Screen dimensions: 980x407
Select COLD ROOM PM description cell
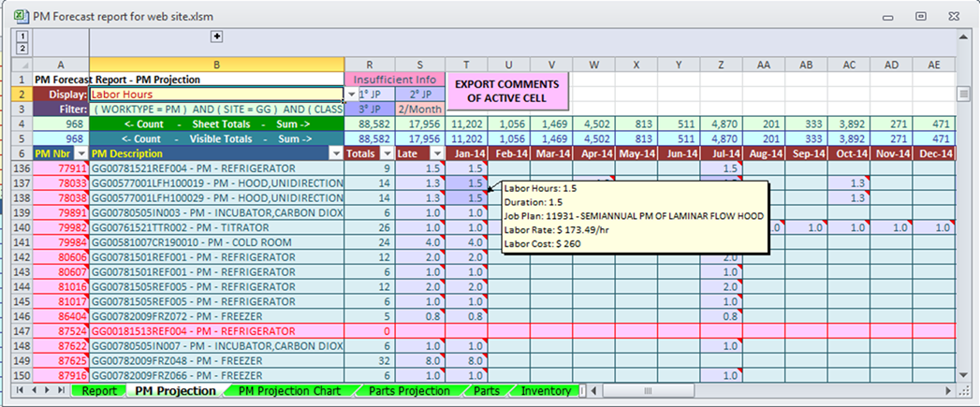217,242
